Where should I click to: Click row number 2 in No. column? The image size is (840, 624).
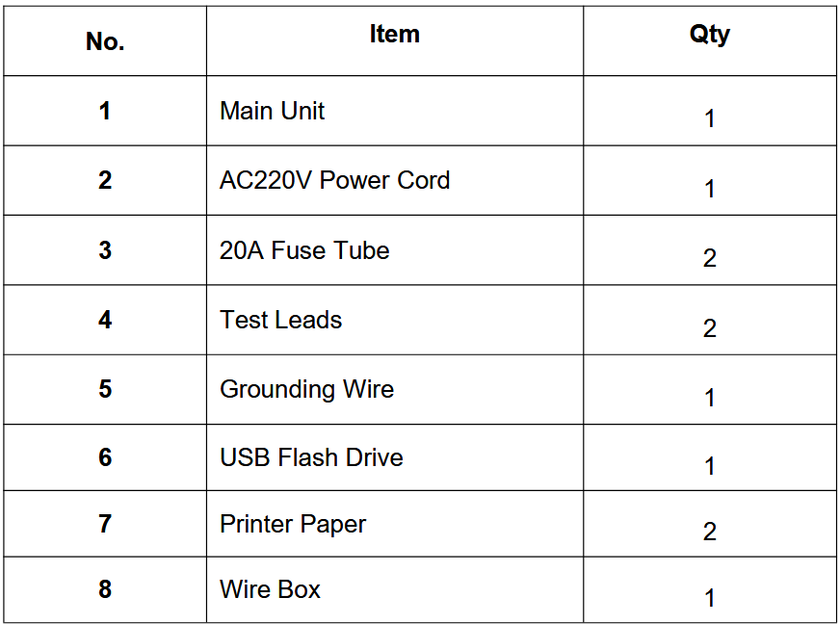point(105,180)
